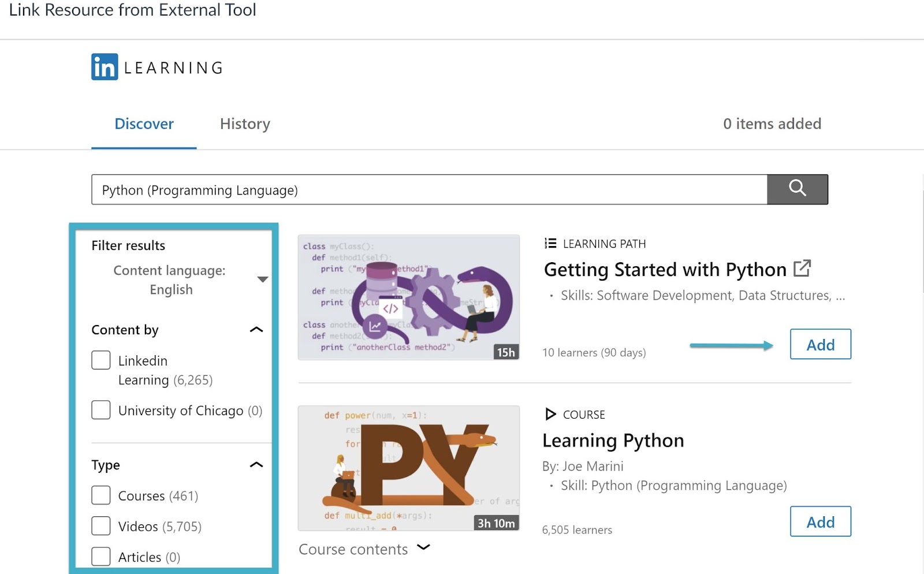Enable the LinkedIn Learning content filter
This screenshot has height=574, width=924.
pos(100,359)
